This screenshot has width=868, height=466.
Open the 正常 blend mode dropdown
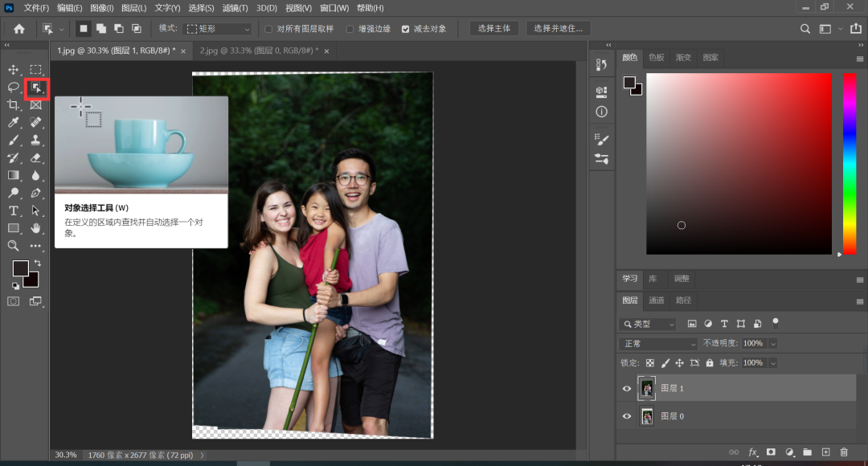658,344
